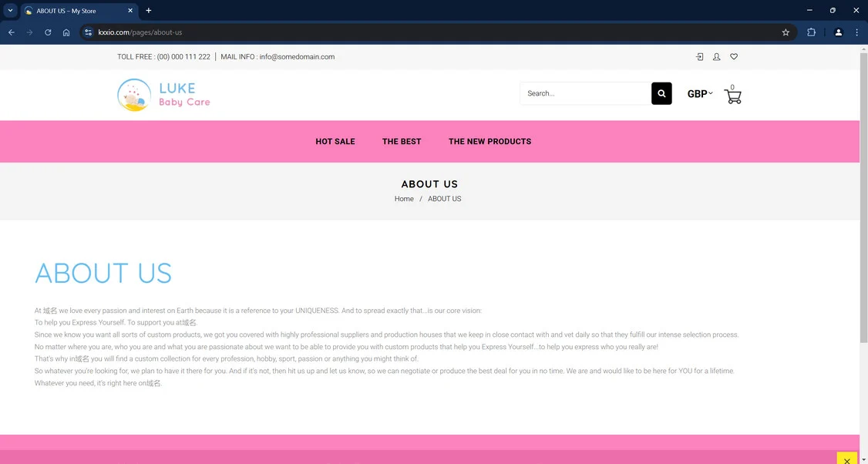Open the GBP currency dropdown
The image size is (868, 464).
coord(700,93)
